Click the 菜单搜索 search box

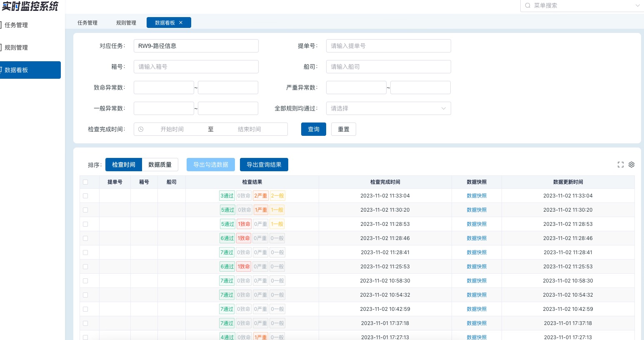582,5
